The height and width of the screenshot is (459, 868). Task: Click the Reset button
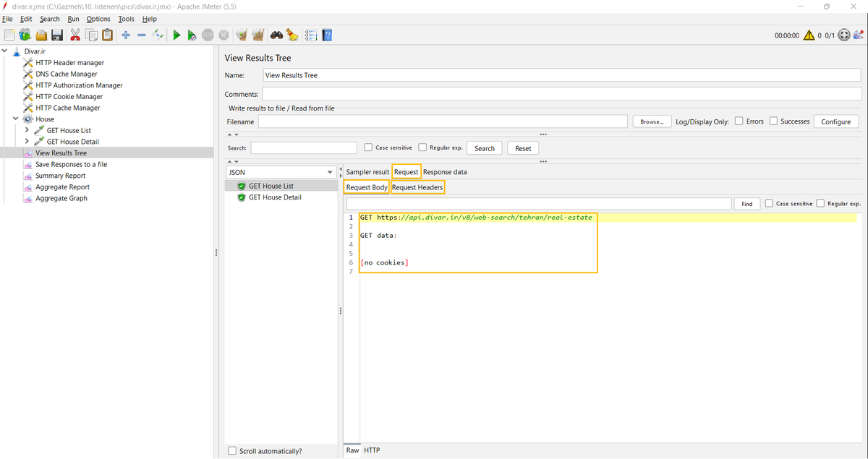524,148
